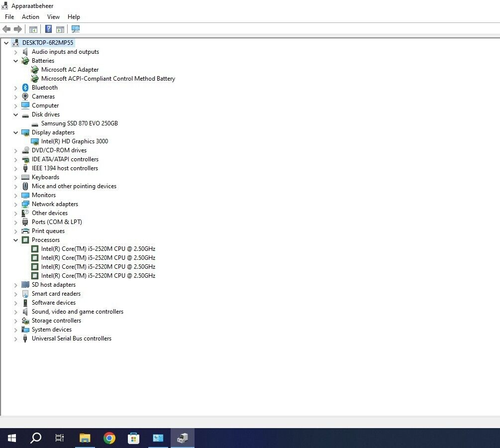Open the File menu

coord(9,17)
